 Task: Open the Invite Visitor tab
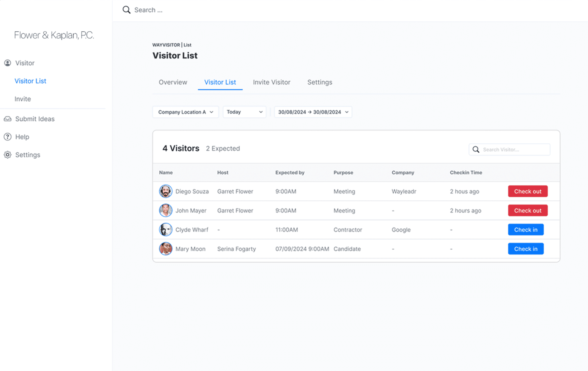click(271, 82)
